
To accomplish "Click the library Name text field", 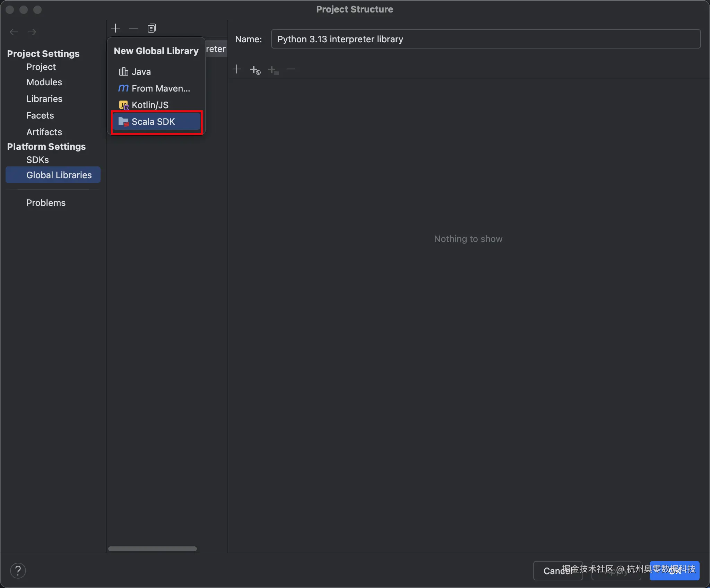I will click(x=485, y=39).
